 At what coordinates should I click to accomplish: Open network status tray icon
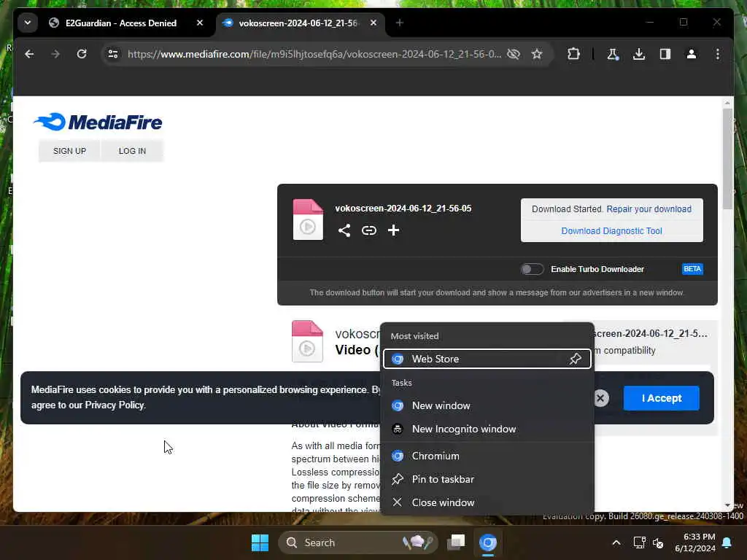tap(639, 542)
